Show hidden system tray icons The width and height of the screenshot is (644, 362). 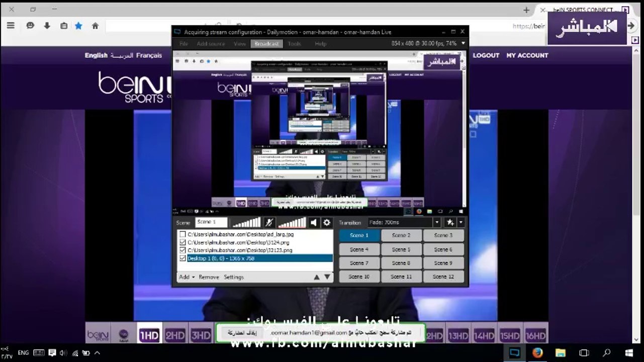click(x=97, y=353)
